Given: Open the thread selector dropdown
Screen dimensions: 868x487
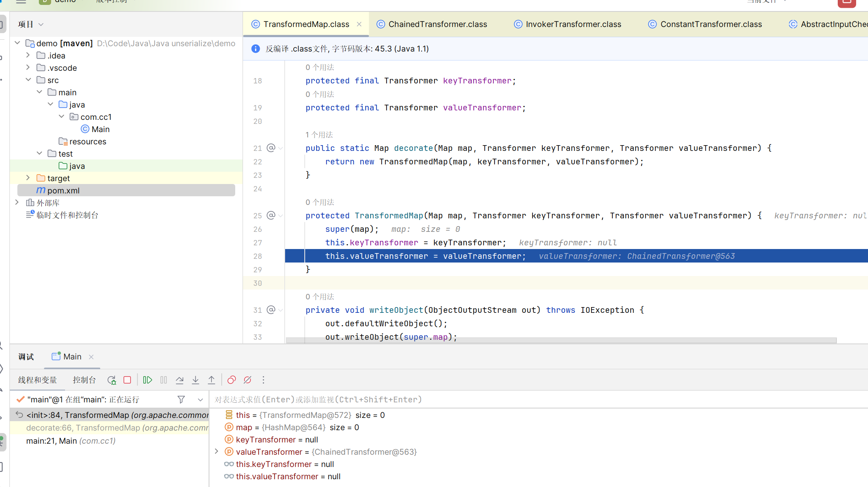Looking at the screenshot, I should (200, 399).
